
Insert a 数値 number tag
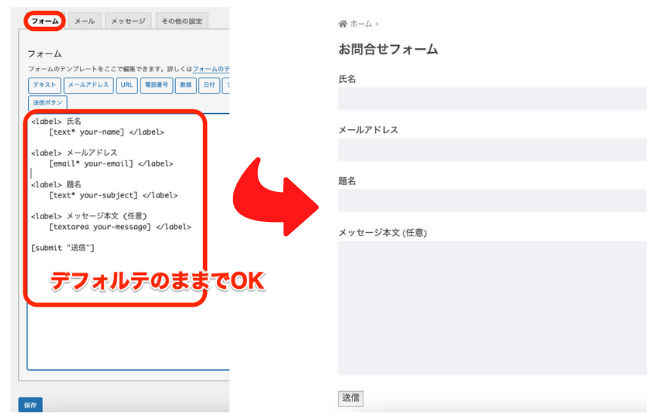(x=185, y=85)
